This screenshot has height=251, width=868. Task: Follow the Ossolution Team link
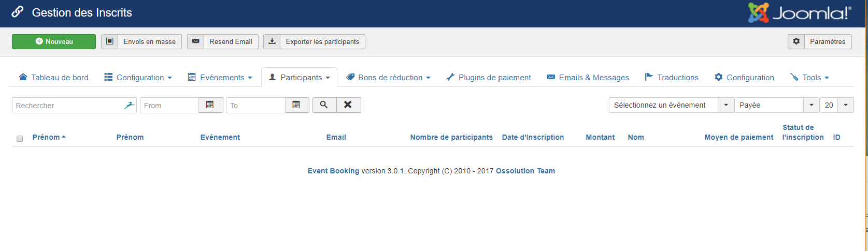click(x=525, y=171)
